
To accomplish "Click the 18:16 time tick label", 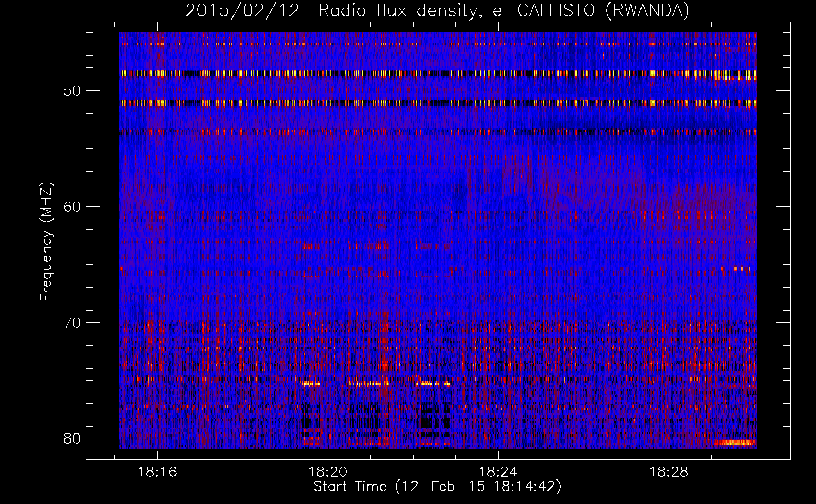I will [x=158, y=472].
